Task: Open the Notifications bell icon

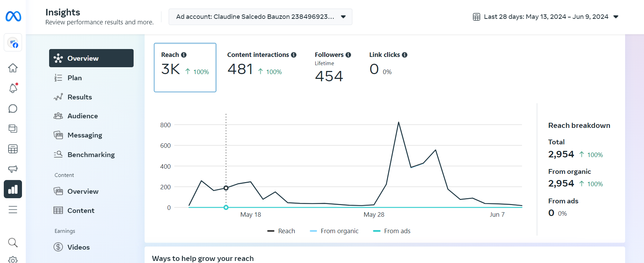Action: (x=13, y=88)
